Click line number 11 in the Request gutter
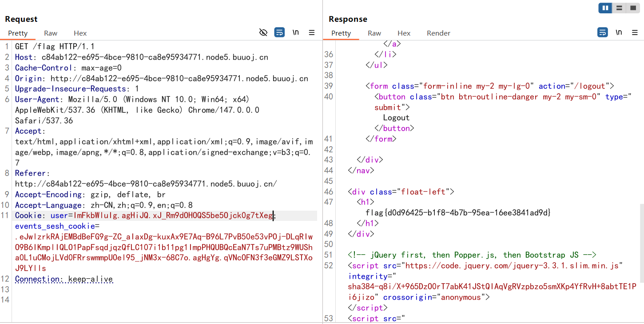 (x=5, y=216)
